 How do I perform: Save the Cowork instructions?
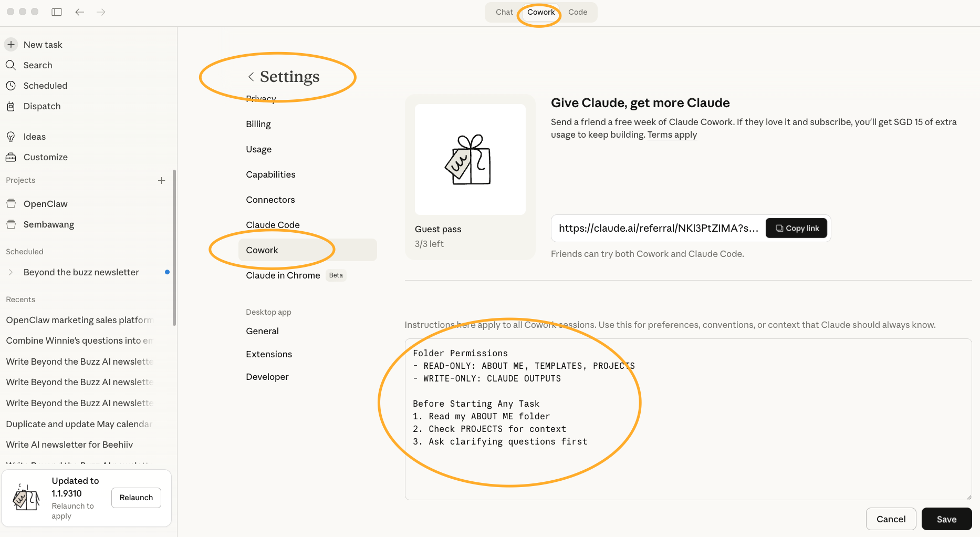click(x=946, y=519)
